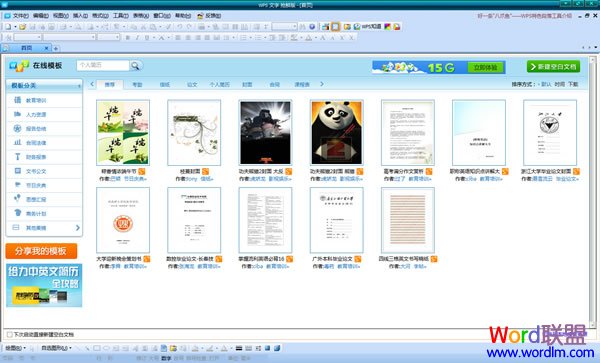Image resolution: width=600 pixels, height=363 pixels.
Task: Tick 下次启动直接新建空白文档 checkbox
Action: tap(9, 335)
